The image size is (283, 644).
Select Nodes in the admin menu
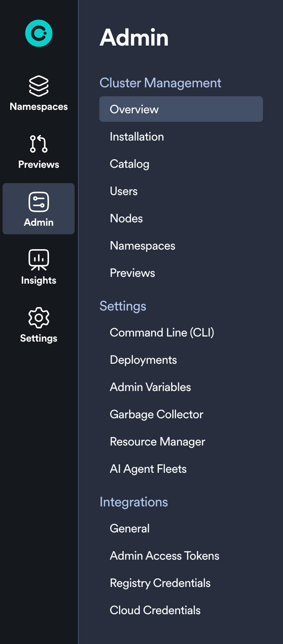pos(126,218)
